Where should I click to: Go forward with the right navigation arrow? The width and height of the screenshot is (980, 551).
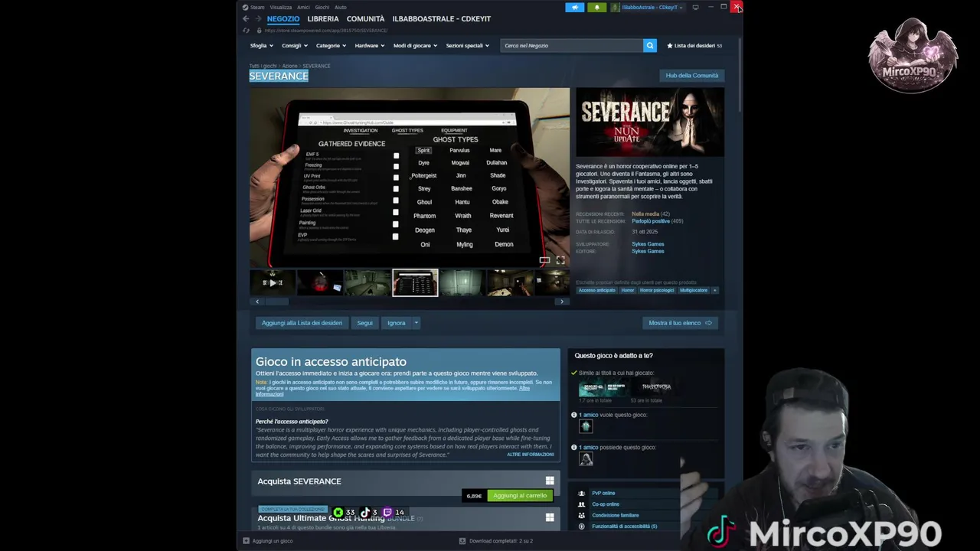[x=258, y=19]
